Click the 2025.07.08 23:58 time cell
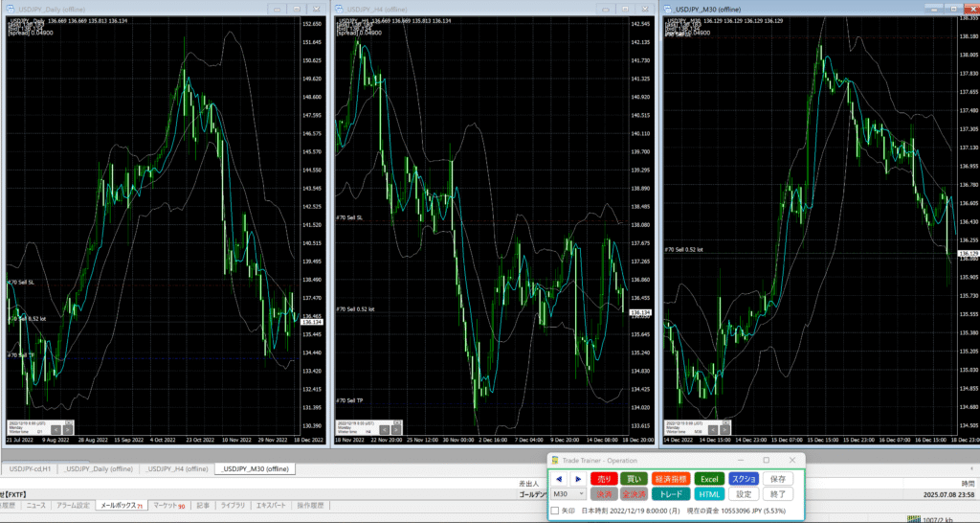 tap(948, 494)
